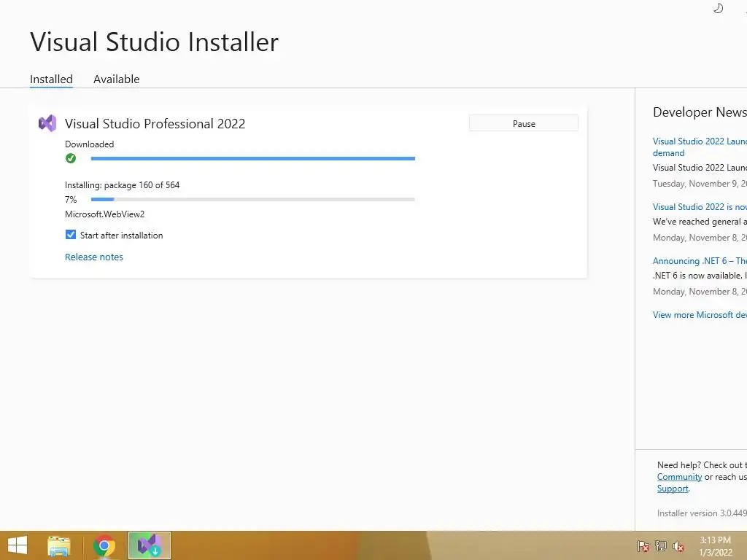Screen dimensions: 747x560
Task: Open Visual Studio 2022 is now news link
Action: tap(700, 206)
